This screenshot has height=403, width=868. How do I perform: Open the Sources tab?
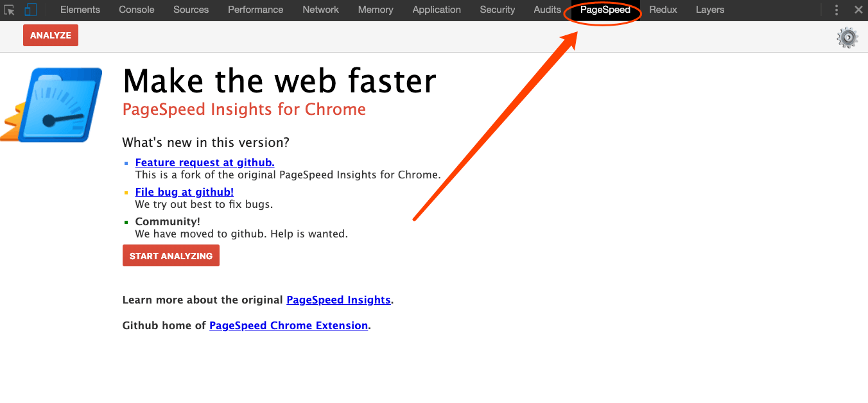[x=191, y=10]
